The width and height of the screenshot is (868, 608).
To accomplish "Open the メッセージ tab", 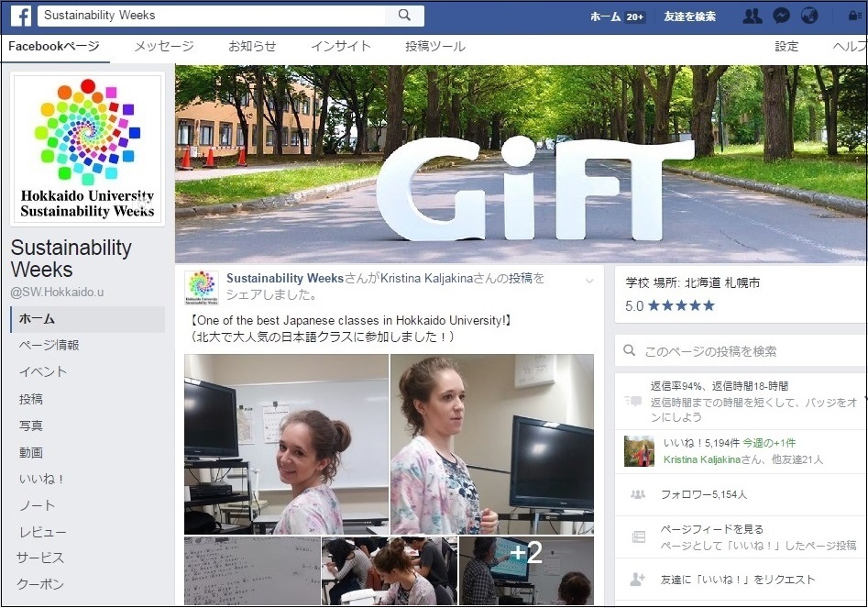I will [164, 47].
